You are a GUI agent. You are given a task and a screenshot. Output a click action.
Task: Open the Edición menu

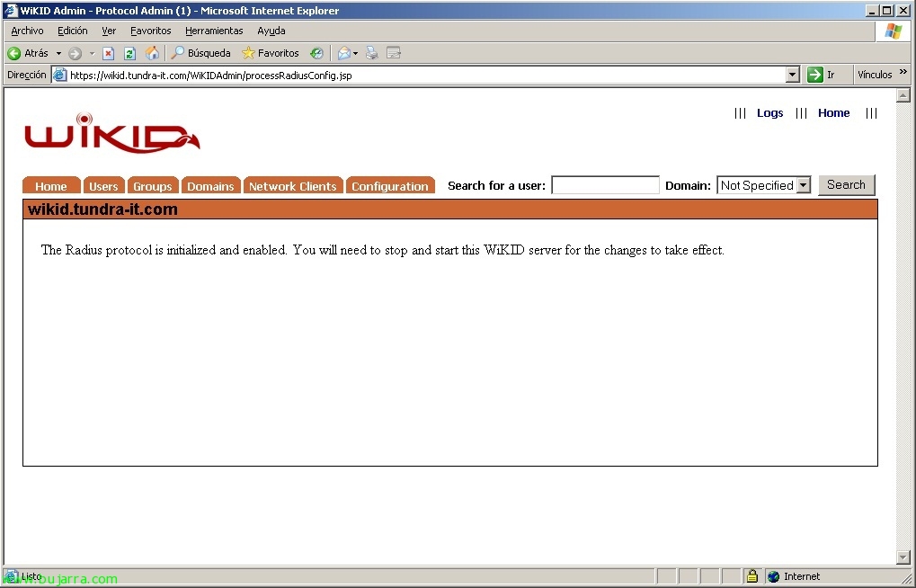[73, 31]
